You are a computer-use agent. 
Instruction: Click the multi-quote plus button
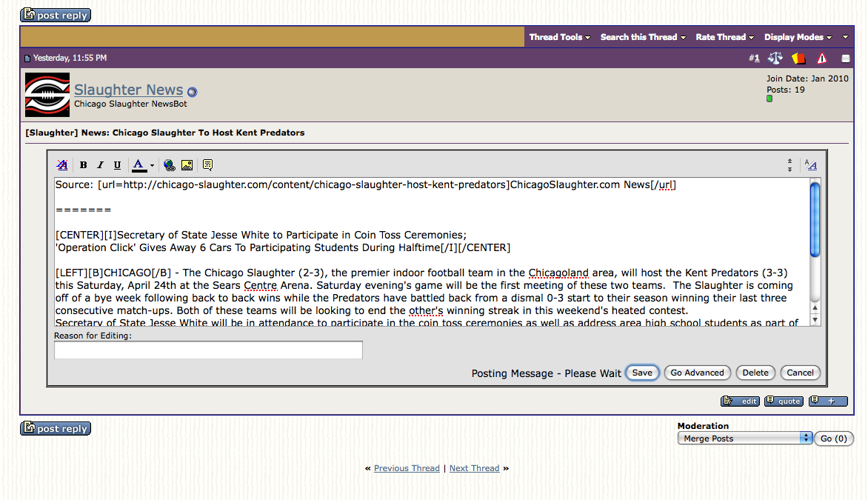(x=828, y=401)
